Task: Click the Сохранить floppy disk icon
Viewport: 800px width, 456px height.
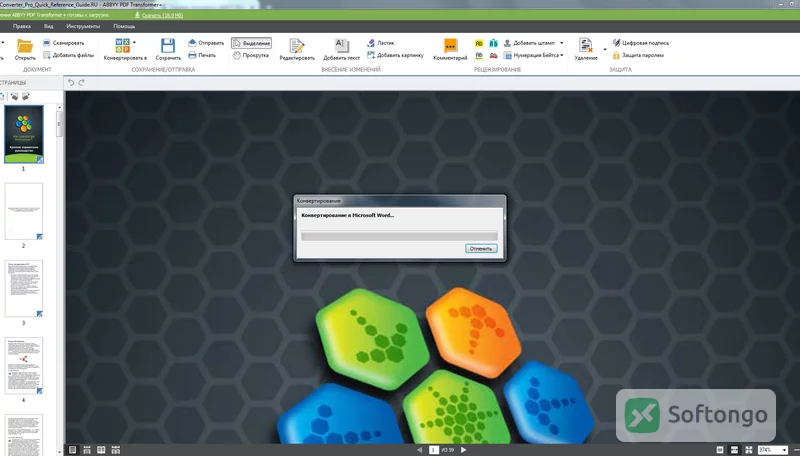Action: [168, 45]
